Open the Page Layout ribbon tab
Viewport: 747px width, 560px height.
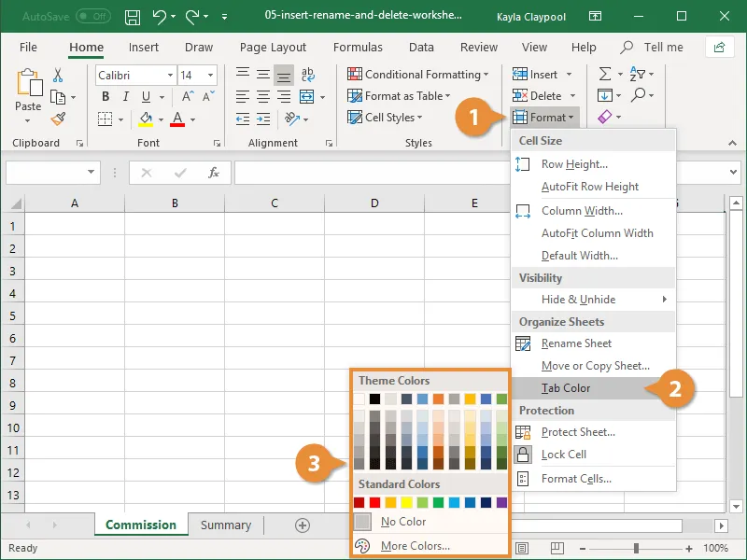(273, 48)
